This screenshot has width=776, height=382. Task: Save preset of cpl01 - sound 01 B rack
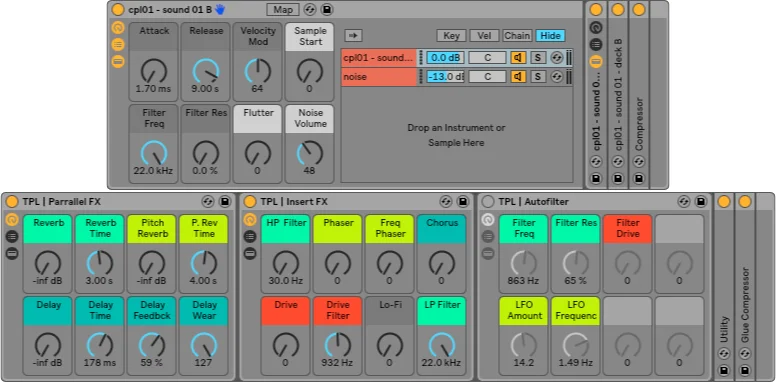pos(327,9)
